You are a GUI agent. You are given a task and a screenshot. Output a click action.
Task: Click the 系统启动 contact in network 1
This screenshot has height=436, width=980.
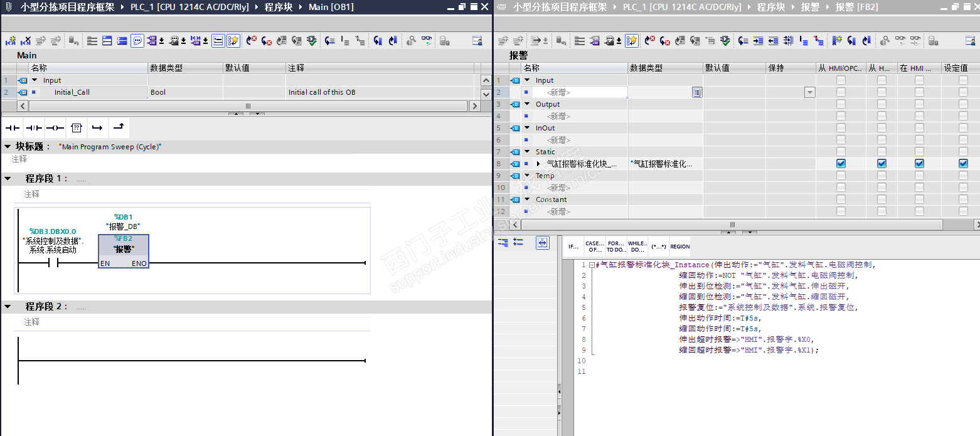pos(53,263)
